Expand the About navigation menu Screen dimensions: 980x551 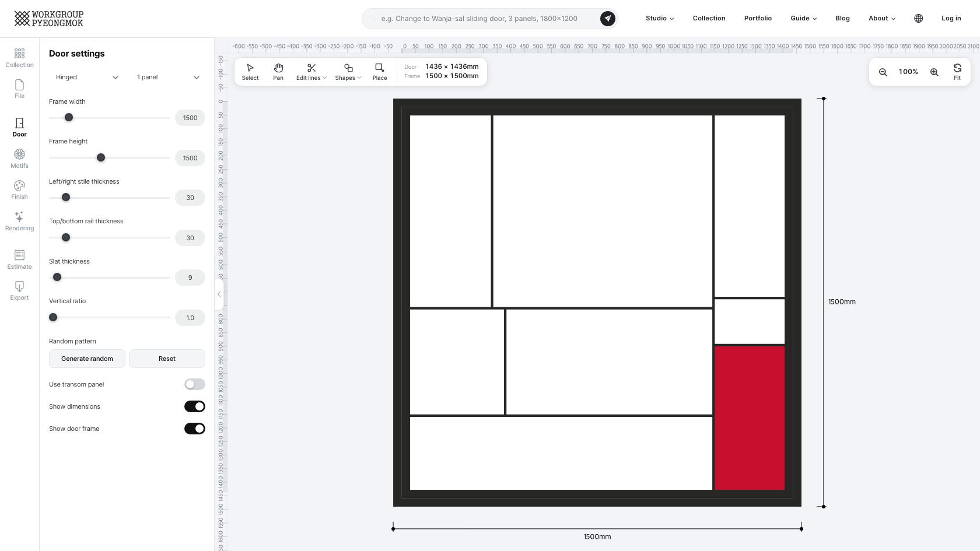pos(882,18)
